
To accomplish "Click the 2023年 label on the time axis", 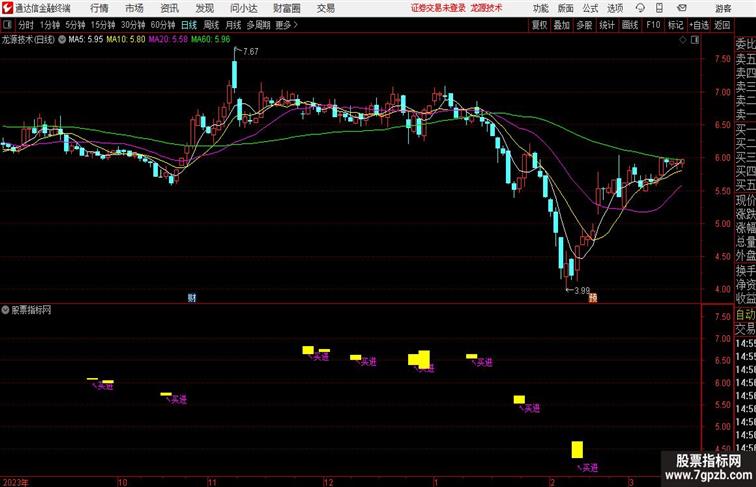I will (15, 482).
